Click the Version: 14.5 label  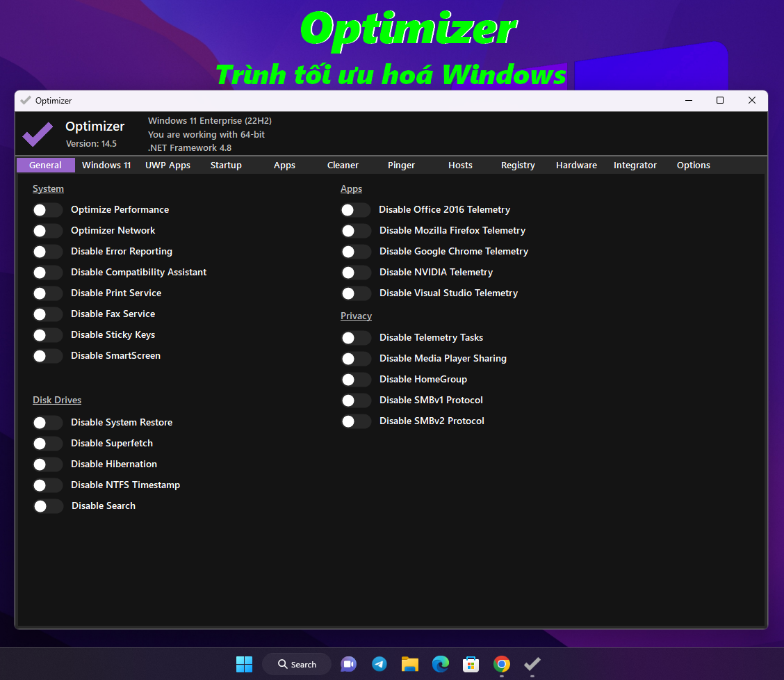(92, 144)
